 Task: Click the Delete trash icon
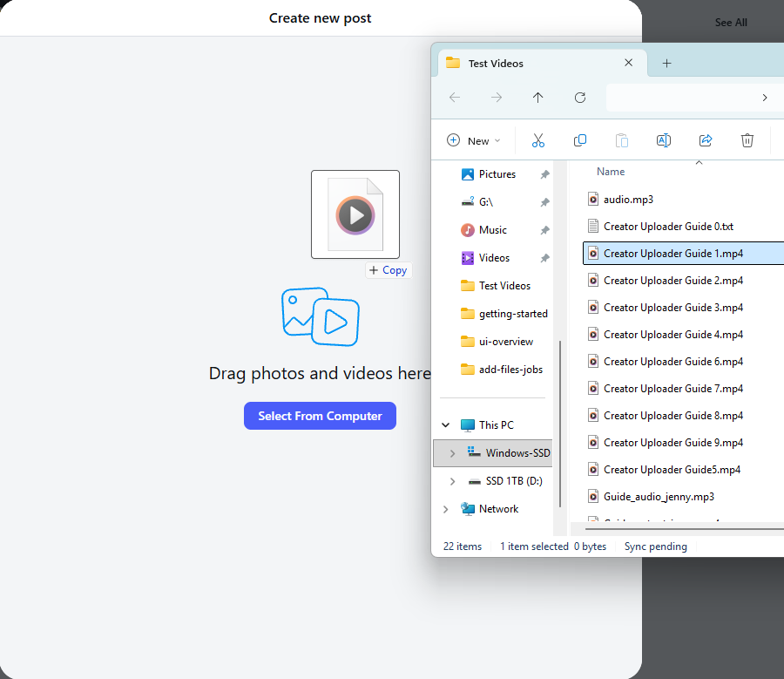click(x=747, y=140)
